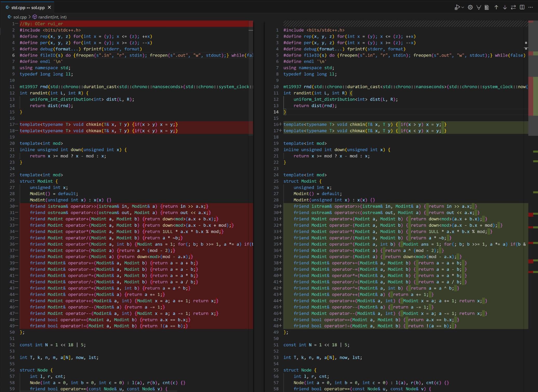Go to previous change using the up arrow

pyautogui.click(x=496, y=8)
